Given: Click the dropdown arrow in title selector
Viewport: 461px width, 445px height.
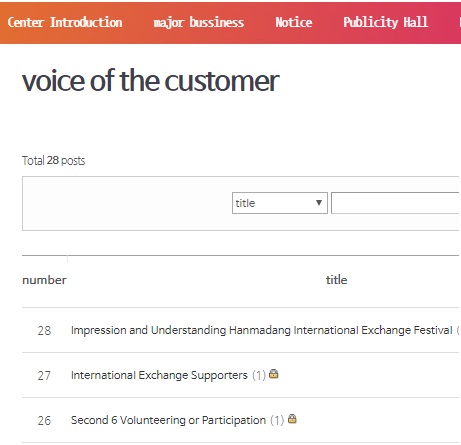Looking at the screenshot, I should (319, 203).
